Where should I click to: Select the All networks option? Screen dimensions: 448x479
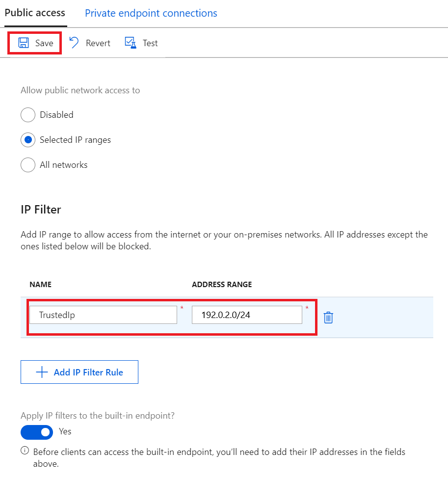pos(28,165)
